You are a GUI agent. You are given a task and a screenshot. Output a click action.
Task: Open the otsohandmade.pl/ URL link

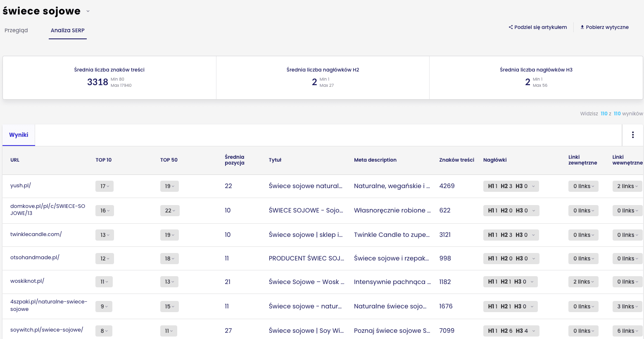tap(35, 258)
